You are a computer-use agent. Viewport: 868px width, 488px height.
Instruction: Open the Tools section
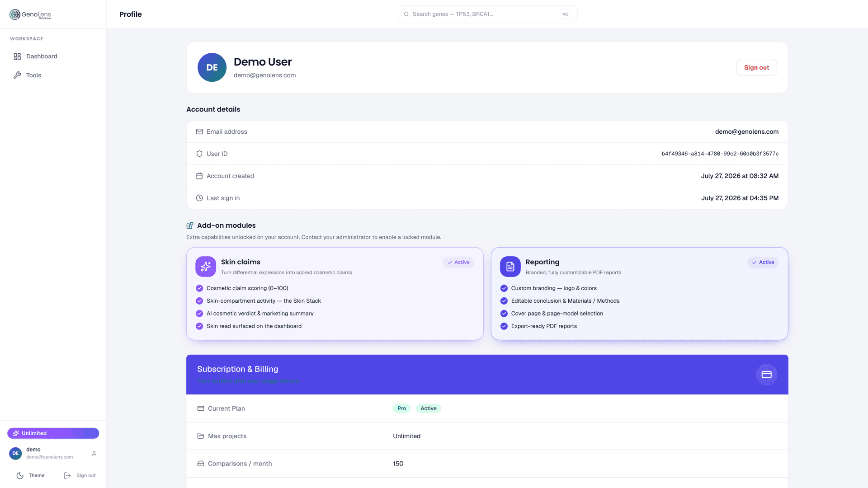click(x=53, y=75)
